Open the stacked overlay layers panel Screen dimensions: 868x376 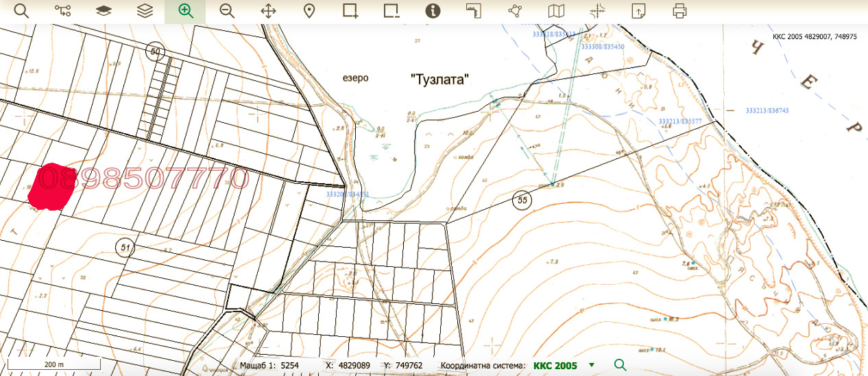[x=145, y=11]
